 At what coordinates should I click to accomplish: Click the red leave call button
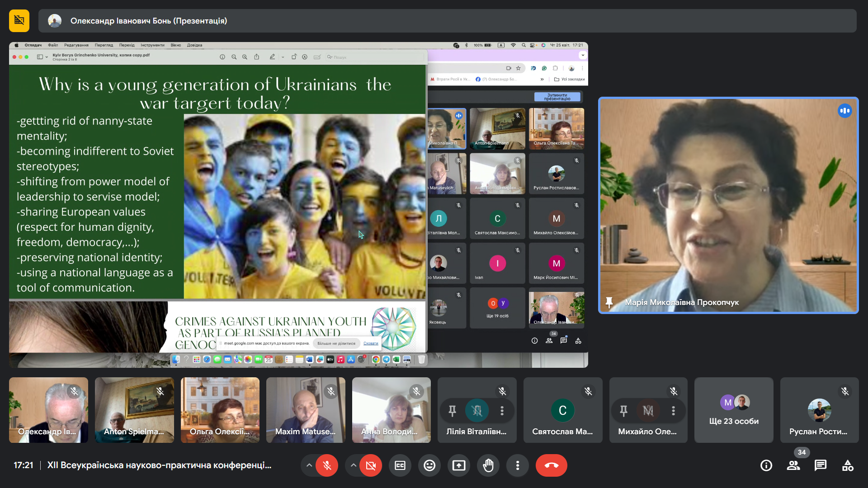pos(551,465)
